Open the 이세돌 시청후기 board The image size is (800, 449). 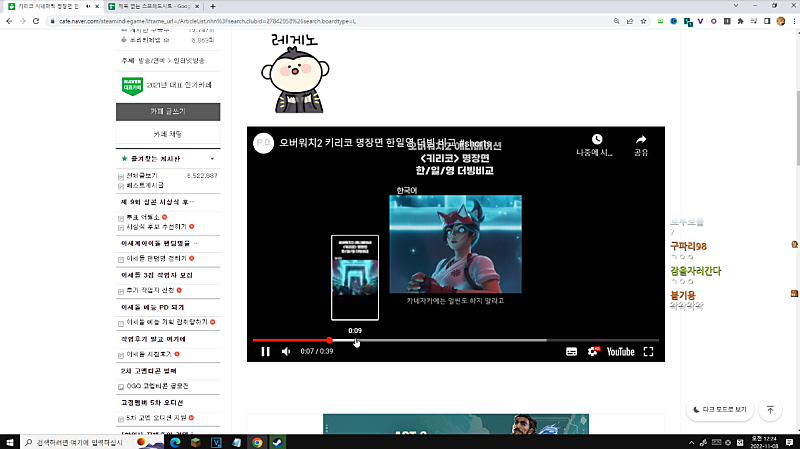[x=149, y=354]
